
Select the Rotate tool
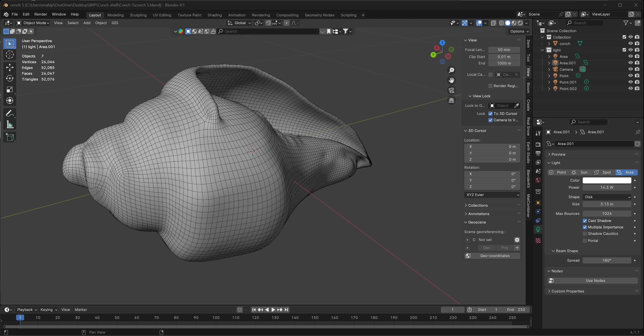[x=10, y=78]
